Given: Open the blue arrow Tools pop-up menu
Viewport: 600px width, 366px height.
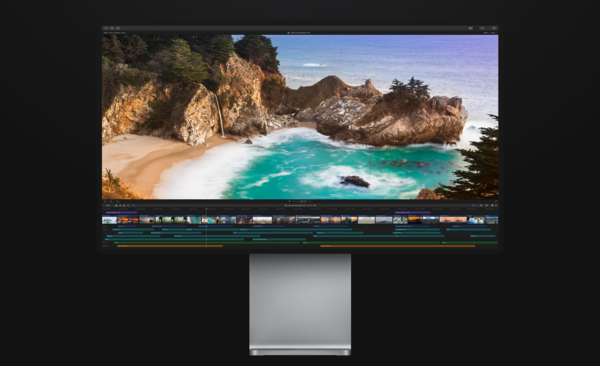Looking at the screenshot, I should tap(134, 206).
